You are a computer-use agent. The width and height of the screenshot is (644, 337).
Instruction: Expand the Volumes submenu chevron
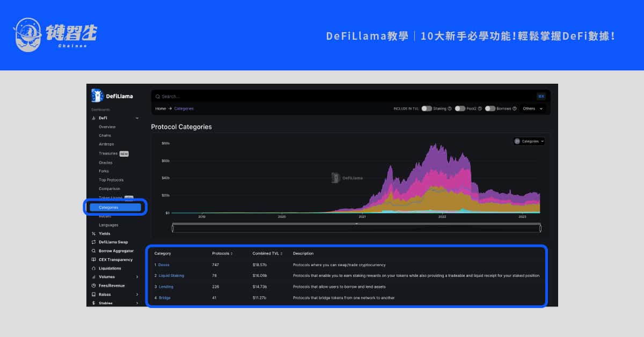click(x=137, y=277)
